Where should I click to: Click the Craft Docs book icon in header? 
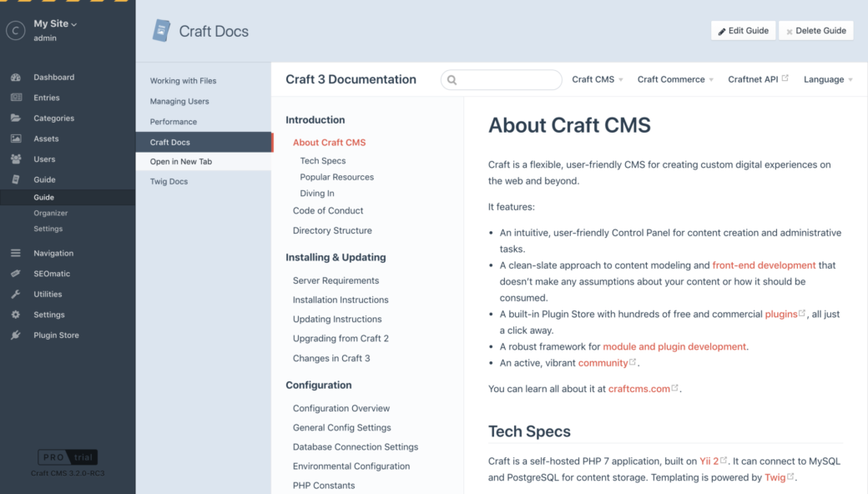[x=161, y=30]
